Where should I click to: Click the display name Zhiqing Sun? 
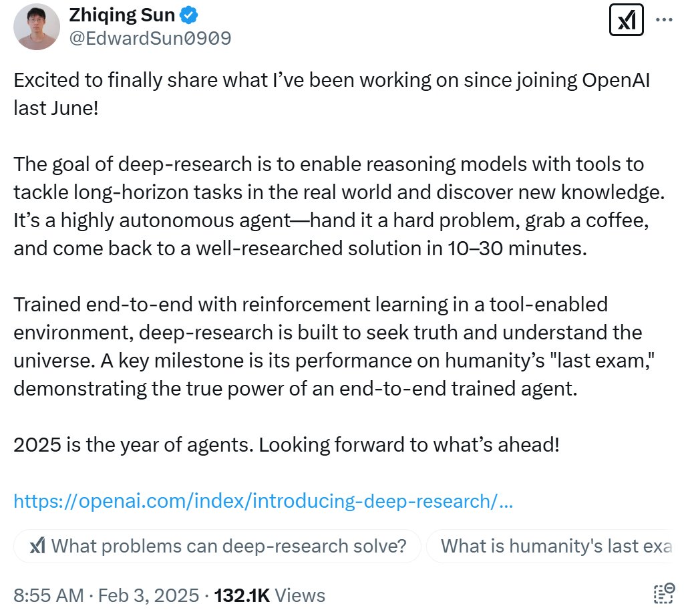[x=122, y=15]
